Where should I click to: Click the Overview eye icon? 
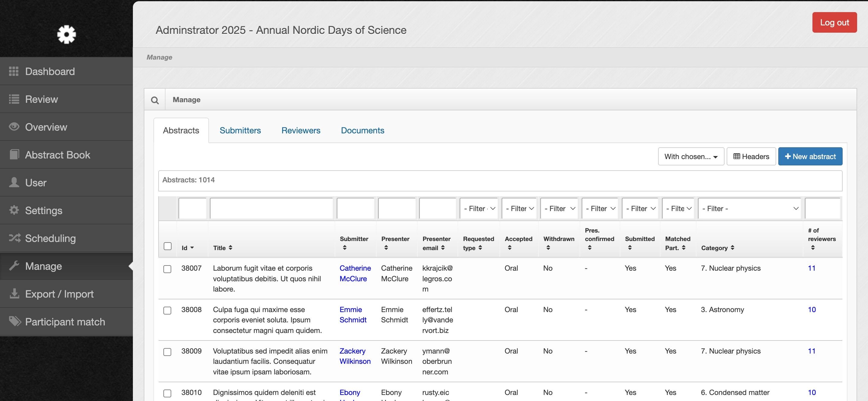(x=14, y=127)
